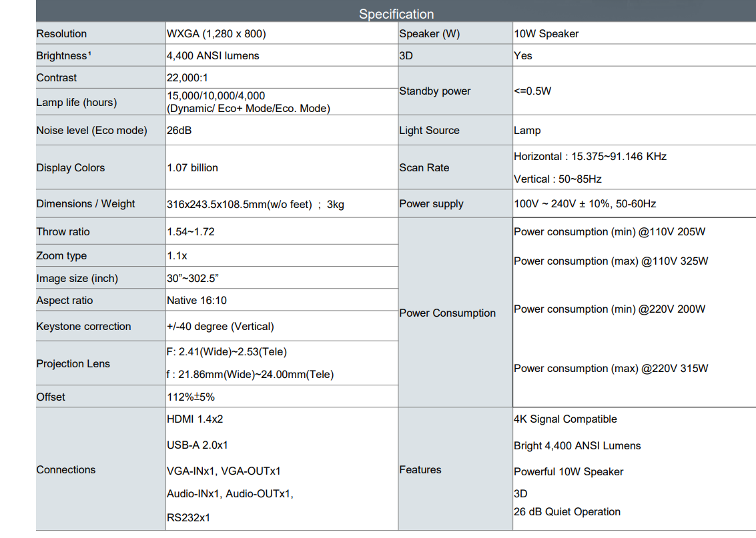Image resolution: width=756 pixels, height=538 pixels.
Task: Select the Dimensions / Weight label
Action: click(85, 204)
